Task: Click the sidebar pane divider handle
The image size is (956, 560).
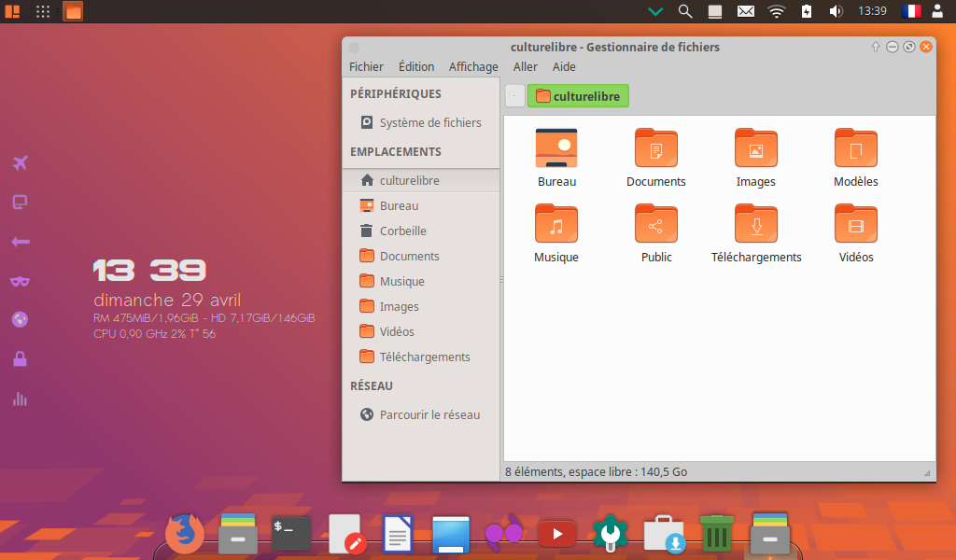Action: [501, 280]
